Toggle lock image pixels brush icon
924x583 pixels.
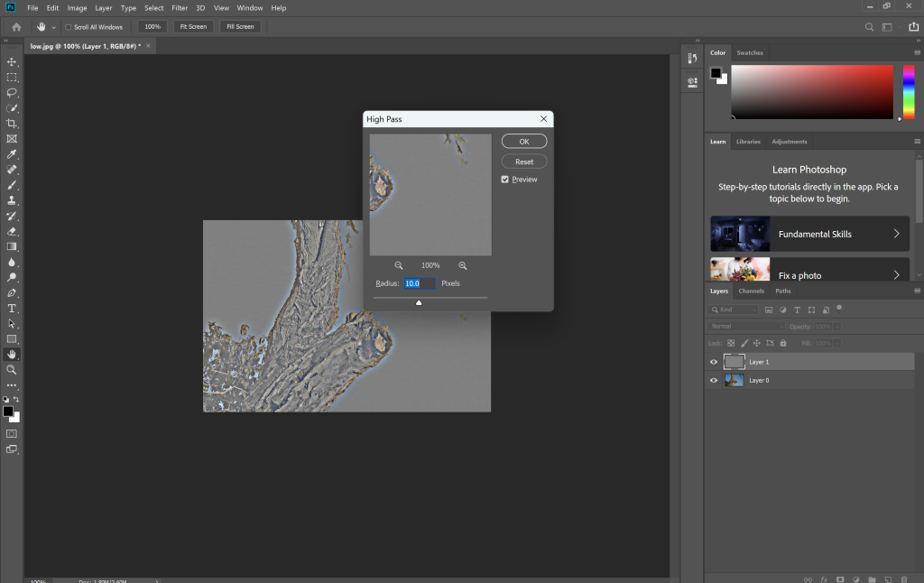click(744, 343)
